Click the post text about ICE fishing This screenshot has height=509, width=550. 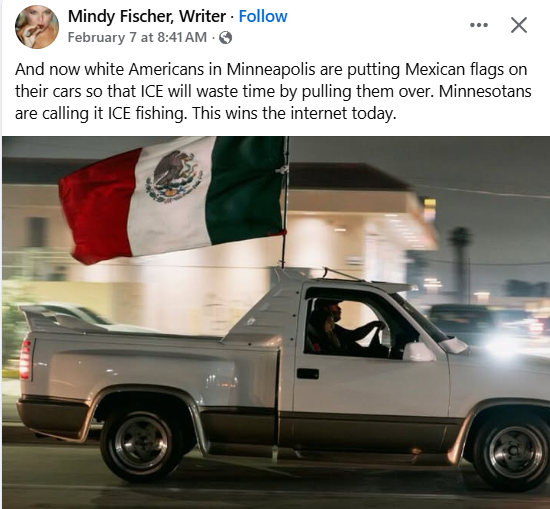[x=273, y=91]
